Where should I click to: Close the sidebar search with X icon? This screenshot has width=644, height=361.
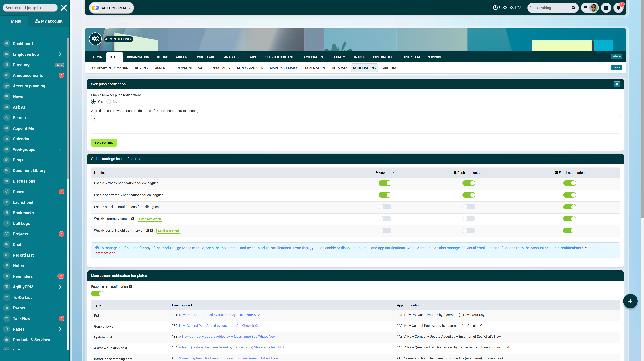(64, 8)
